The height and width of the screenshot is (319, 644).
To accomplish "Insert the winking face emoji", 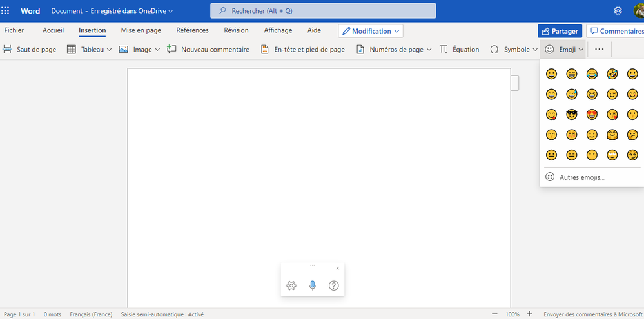I will pos(612,94).
